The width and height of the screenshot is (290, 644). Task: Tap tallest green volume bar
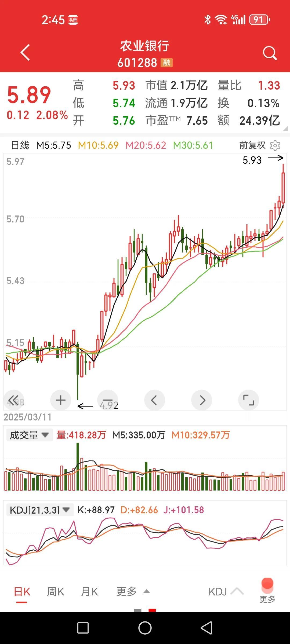[78, 467]
